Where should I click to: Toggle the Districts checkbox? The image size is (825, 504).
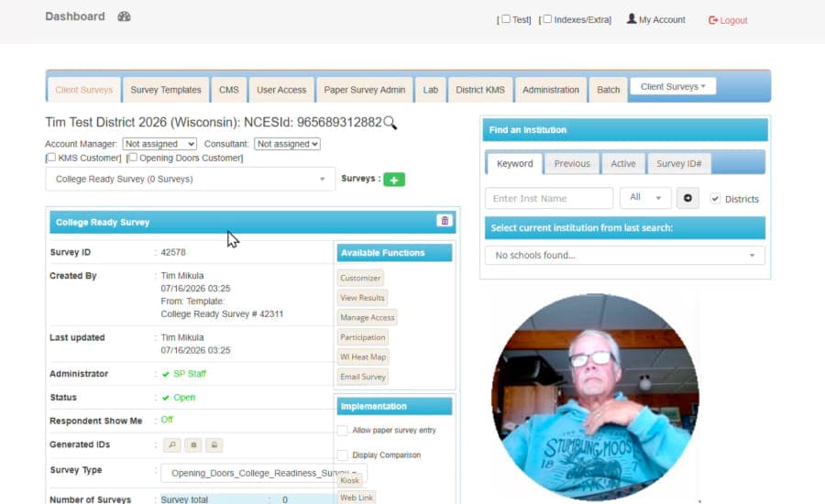pos(715,199)
